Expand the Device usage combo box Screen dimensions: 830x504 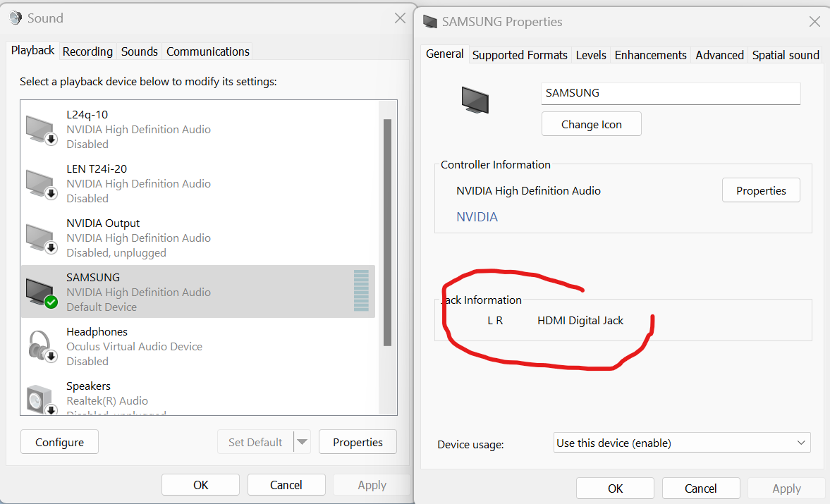click(x=683, y=443)
